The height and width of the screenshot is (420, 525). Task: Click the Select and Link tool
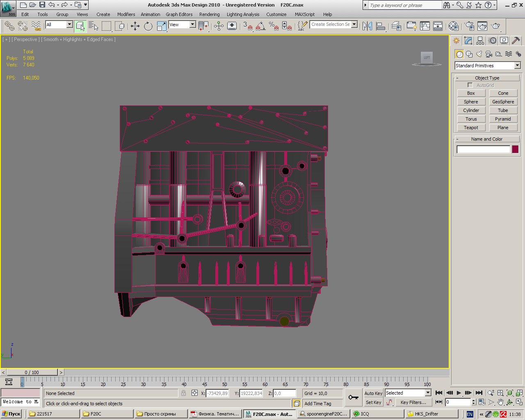click(9, 26)
